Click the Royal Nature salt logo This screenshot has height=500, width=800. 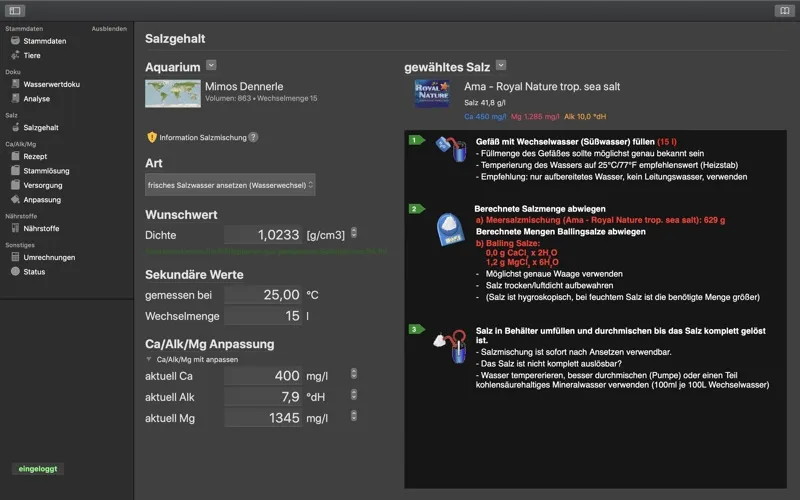(432, 93)
